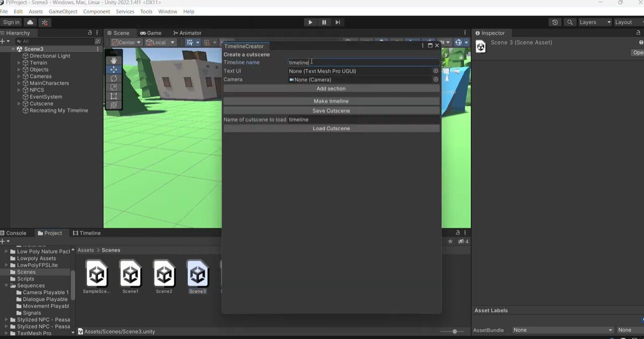The height and width of the screenshot is (339, 644).
Task: Select the Rect tool in Scene view
Action: pyautogui.click(x=114, y=96)
